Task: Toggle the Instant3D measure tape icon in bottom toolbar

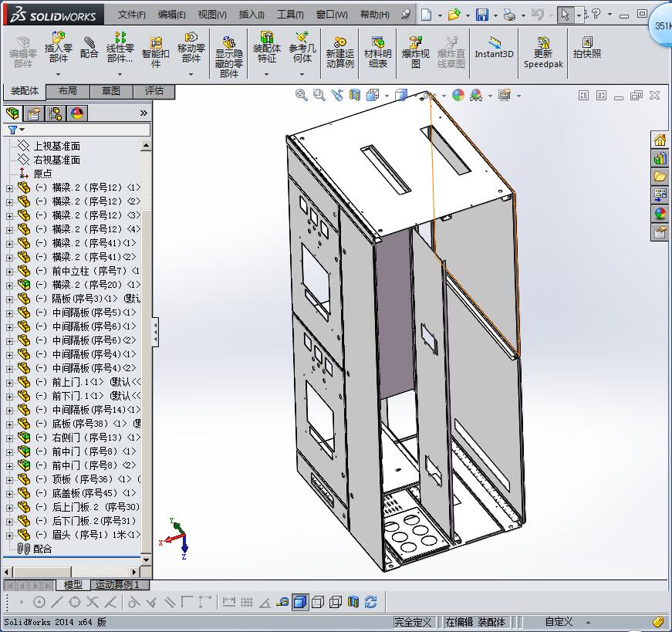Action: [x=283, y=602]
